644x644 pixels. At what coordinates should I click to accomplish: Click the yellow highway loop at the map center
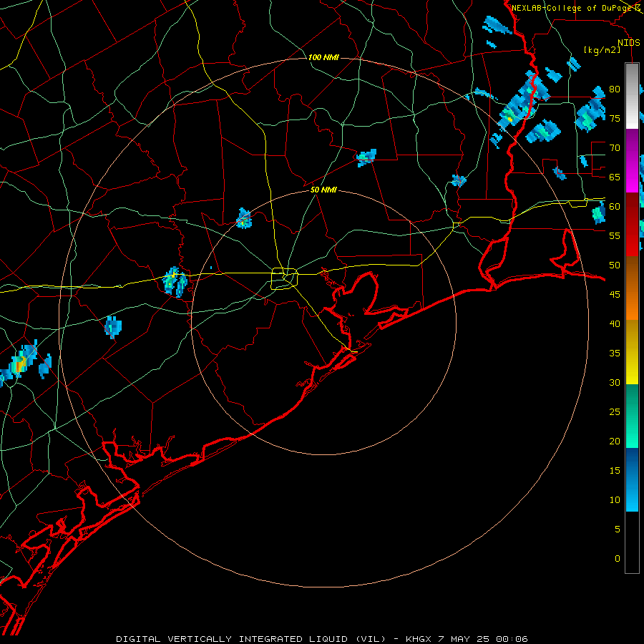[x=285, y=278]
